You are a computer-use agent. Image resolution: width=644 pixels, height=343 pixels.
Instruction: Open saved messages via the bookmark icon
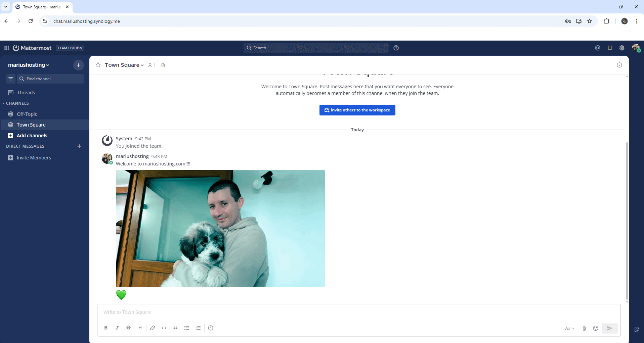[x=609, y=48]
